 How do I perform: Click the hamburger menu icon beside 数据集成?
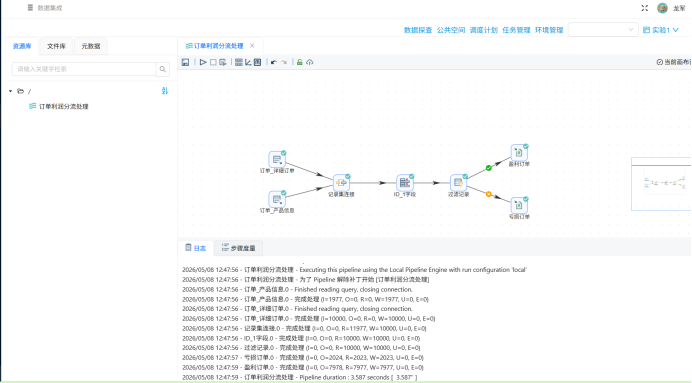point(30,8)
